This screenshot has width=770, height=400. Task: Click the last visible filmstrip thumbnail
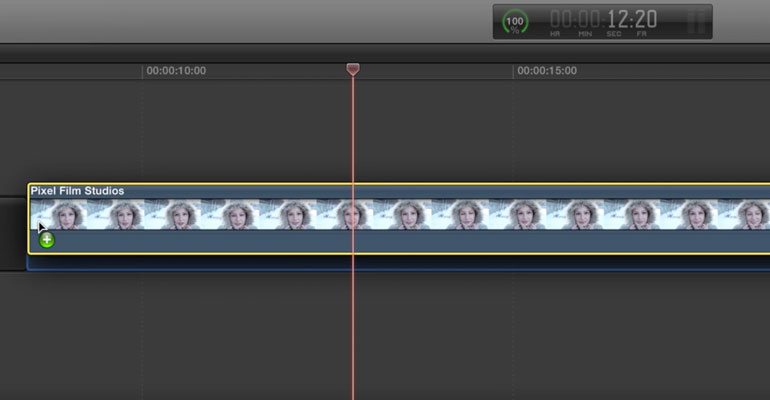(744, 214)
